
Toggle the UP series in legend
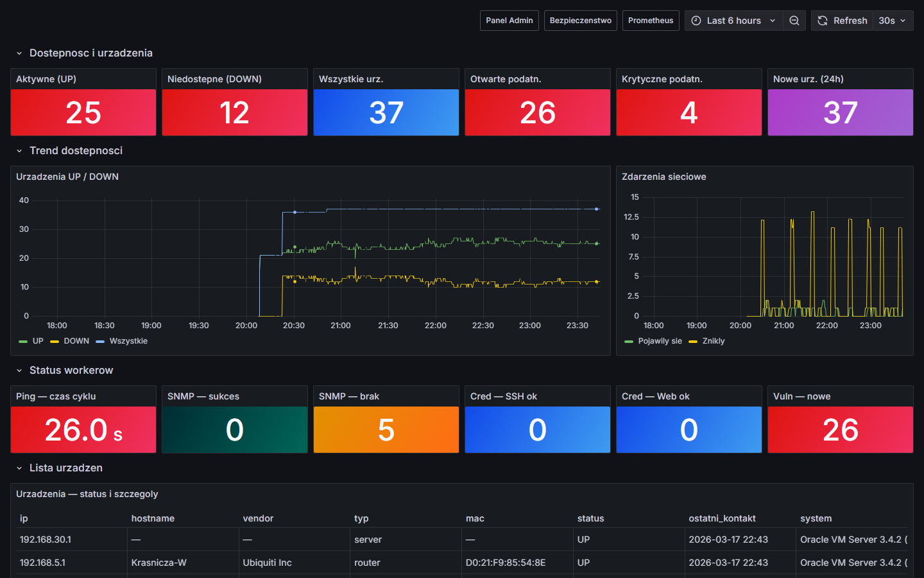click(38, 341)
